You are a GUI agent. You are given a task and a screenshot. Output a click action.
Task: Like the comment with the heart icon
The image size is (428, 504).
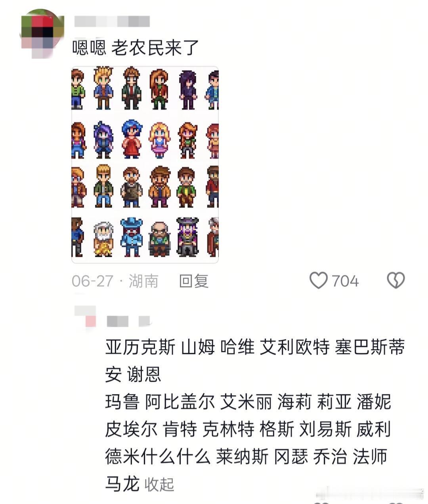pos(318,281)
